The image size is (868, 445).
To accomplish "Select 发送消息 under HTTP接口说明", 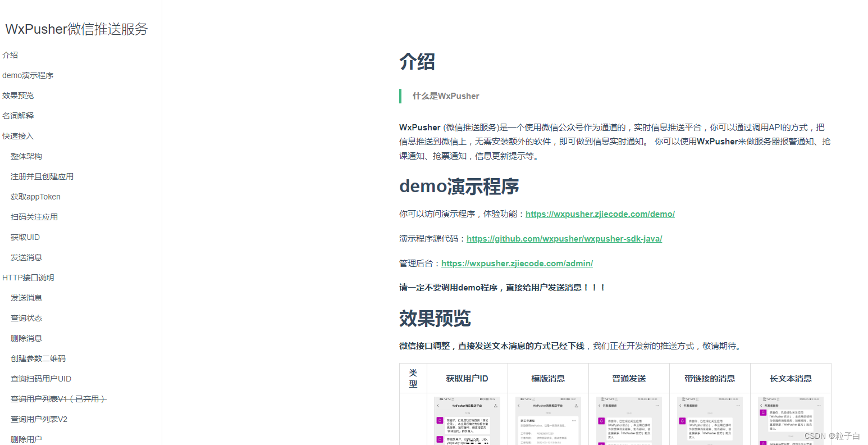I will click(26, 298).
